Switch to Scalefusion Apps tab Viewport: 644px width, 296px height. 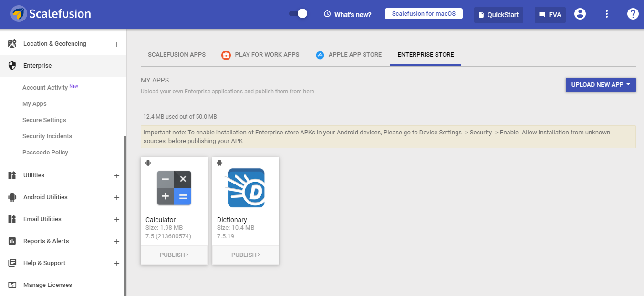[x=177, y=55]
